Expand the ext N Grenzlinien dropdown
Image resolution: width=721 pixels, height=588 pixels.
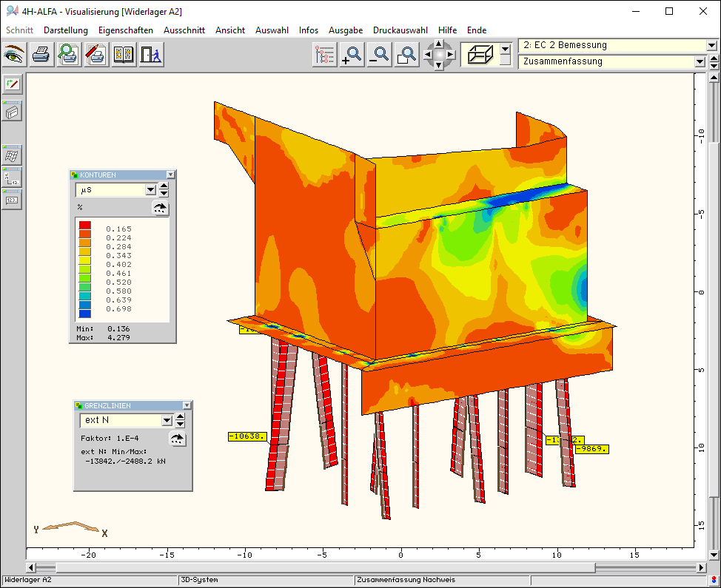pyautogui.click(x=167, y=421)
